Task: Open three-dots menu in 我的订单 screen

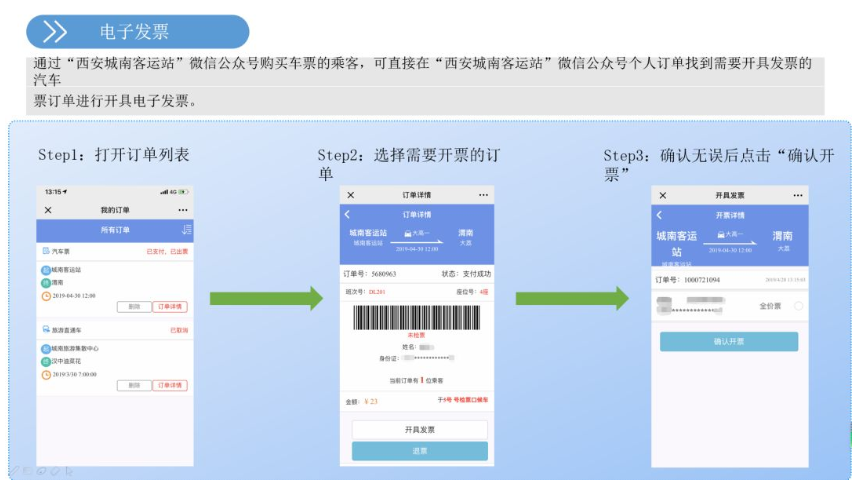Action: tap(182, 210)
